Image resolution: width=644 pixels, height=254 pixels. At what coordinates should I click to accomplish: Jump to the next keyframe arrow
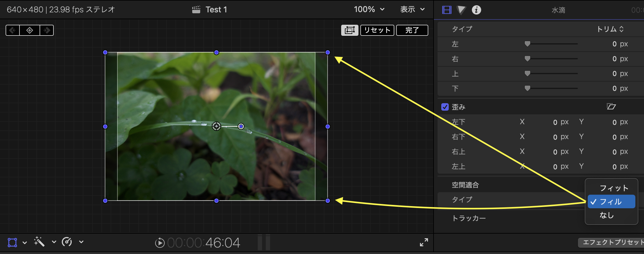[x=47, y=30]
